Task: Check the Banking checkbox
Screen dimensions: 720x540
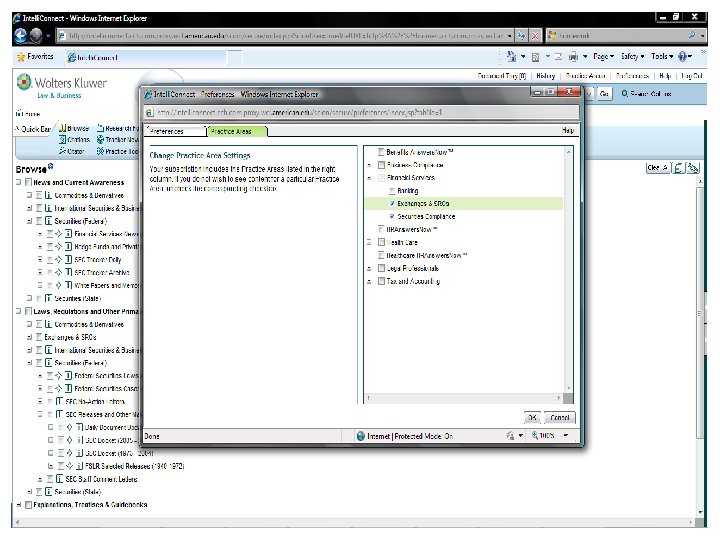Action: pos(392,190)
